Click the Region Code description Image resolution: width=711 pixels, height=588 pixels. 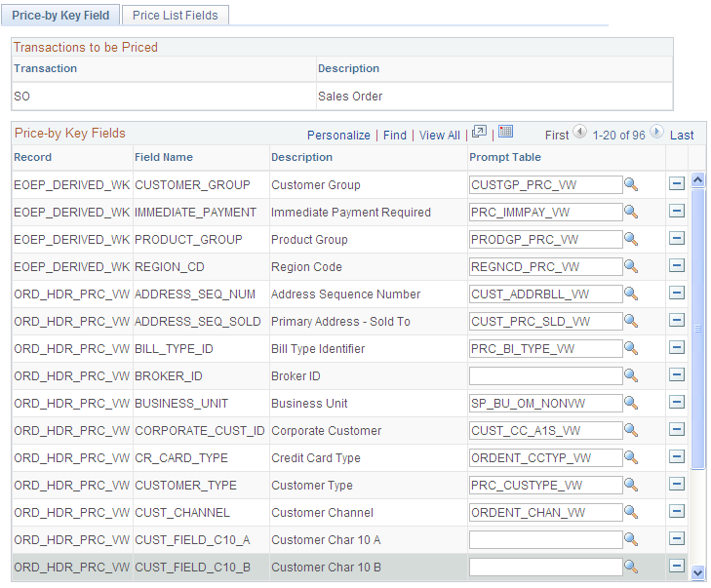[x=306, y=266]
